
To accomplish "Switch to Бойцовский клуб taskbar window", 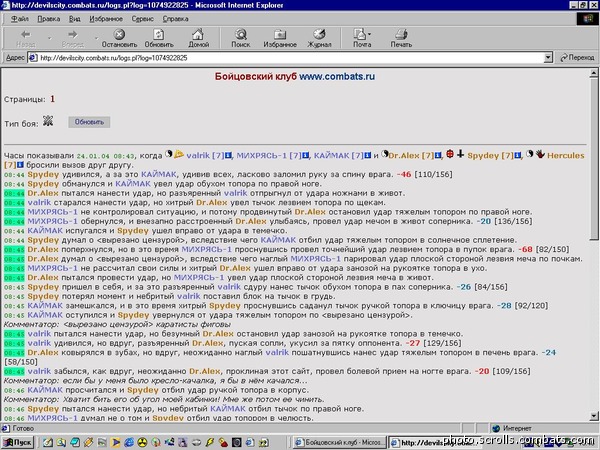I will pyautogui.click(x=339, y=443).
